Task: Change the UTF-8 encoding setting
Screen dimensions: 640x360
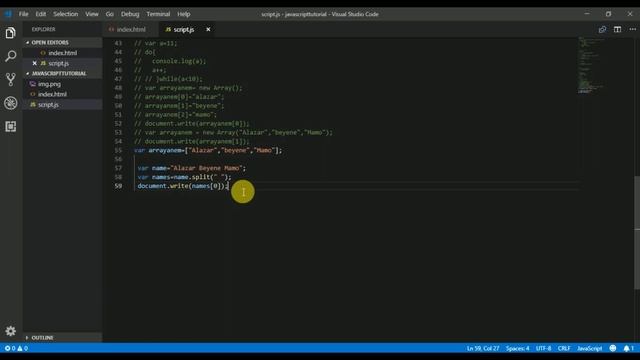Action: click(x=543, y=348)
